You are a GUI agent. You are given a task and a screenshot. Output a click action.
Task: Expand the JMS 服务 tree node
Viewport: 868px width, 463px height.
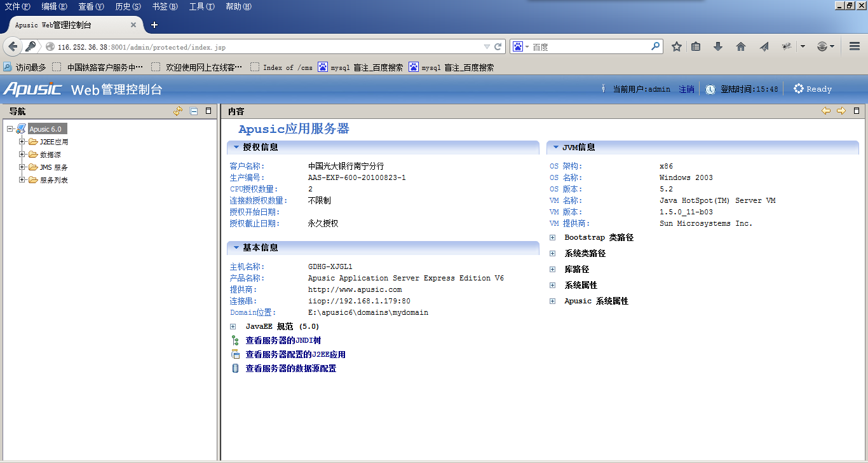tap(22, 167)
